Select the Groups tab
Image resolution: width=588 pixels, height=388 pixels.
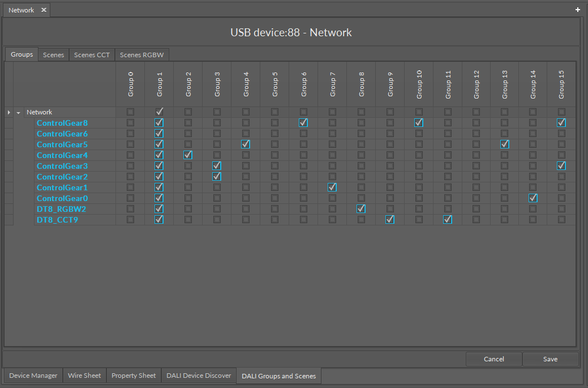[x=22, y=54]
